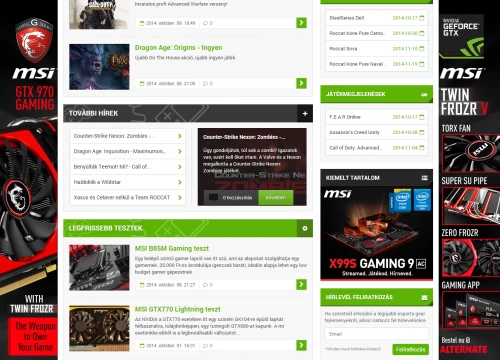Open Dragon Age: Origins - Ingyen headline
This screenshot has width=500, height=360.
(178, 48)
